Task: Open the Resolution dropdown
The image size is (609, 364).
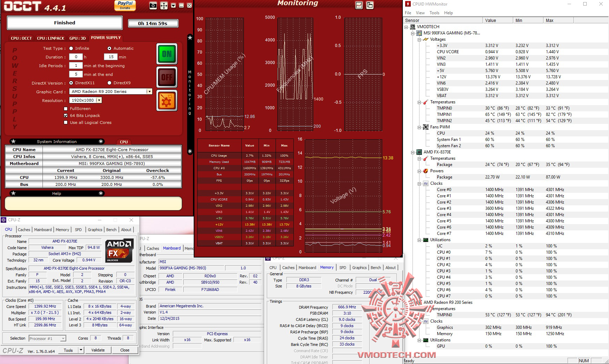Action: click(99, 100)
